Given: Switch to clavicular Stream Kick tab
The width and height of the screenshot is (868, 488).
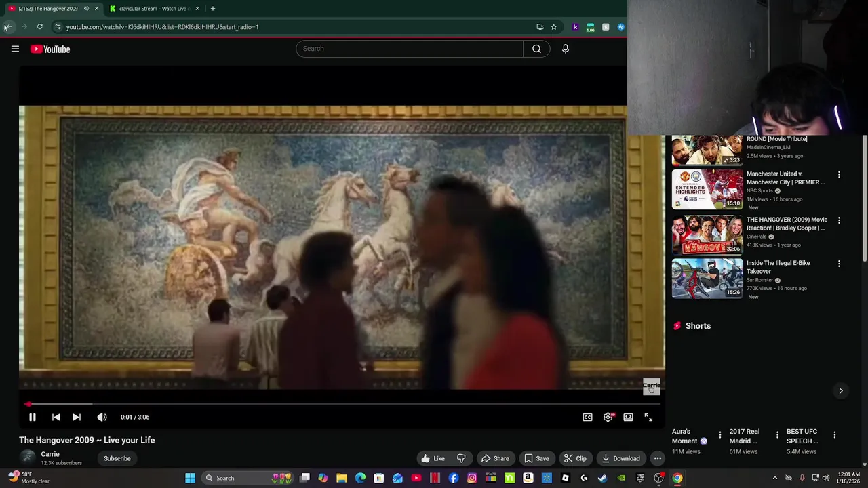Looking at the screenshot, I should 153,9.
